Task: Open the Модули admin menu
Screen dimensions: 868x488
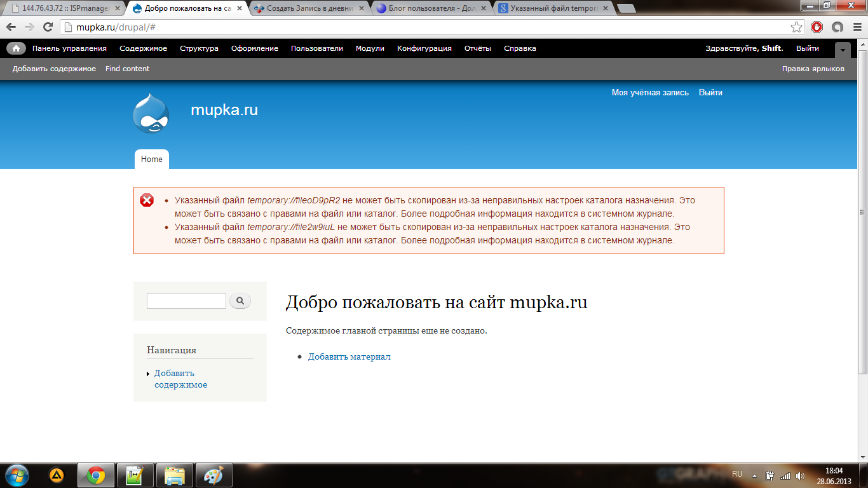Action: click(x=370, y=48)
